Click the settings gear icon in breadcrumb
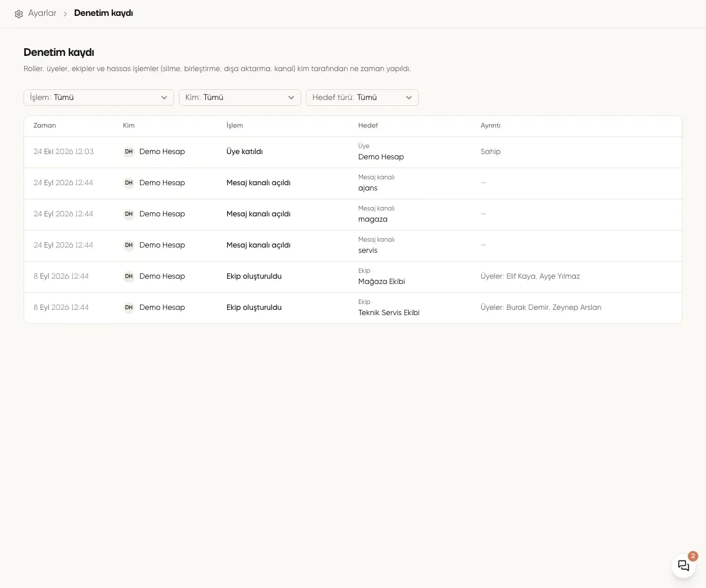The image size is (706, 588). click(x=19, y=14)
